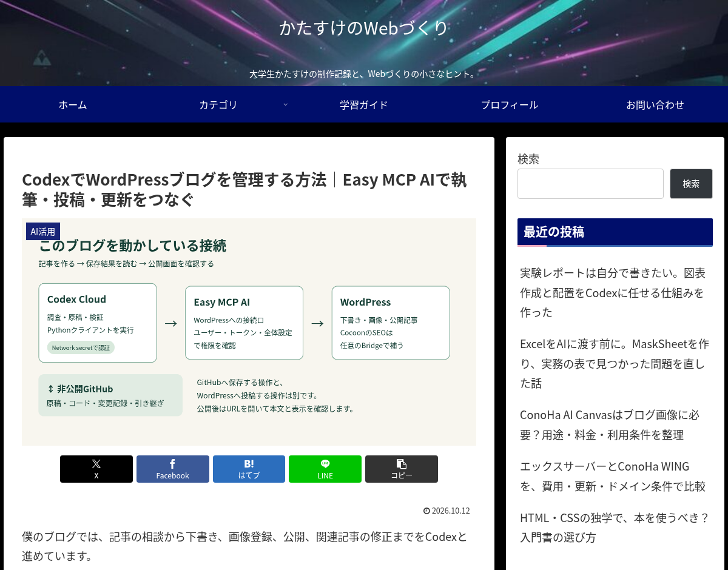Open post on HTML・CSSの独学 入門書
This screenshot has height=570, width=728.
point(615,528)
